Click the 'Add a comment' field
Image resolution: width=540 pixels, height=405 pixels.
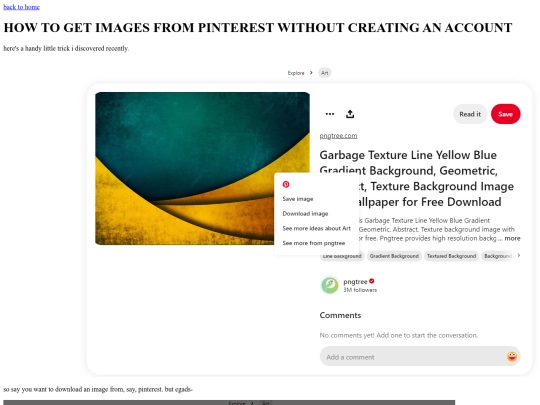tap(420, 356)
